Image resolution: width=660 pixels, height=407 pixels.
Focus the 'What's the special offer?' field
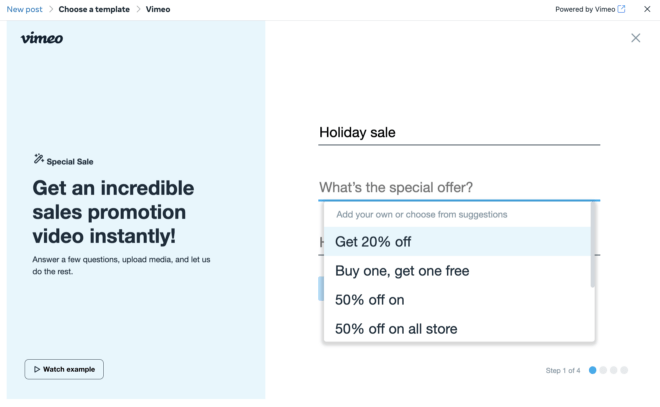point(459,188)
